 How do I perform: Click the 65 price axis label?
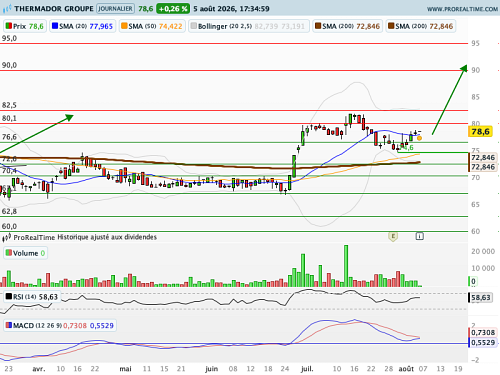476,204
